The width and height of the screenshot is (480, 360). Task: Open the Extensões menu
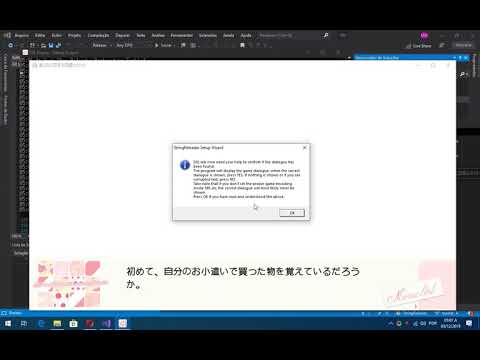(208, 35)
